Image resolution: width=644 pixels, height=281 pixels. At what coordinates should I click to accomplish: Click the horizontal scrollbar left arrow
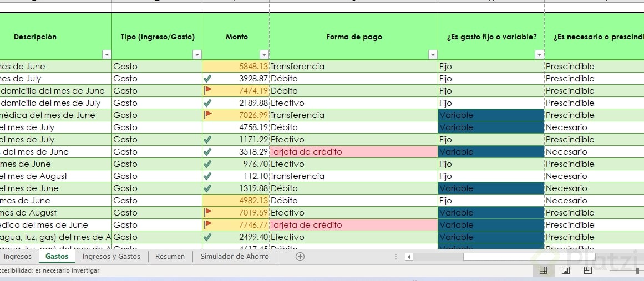tap(409, 257)
